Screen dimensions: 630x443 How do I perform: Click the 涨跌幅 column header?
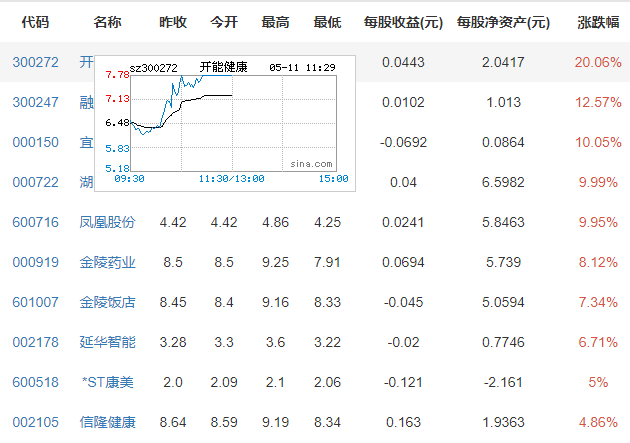pos(598,22)
